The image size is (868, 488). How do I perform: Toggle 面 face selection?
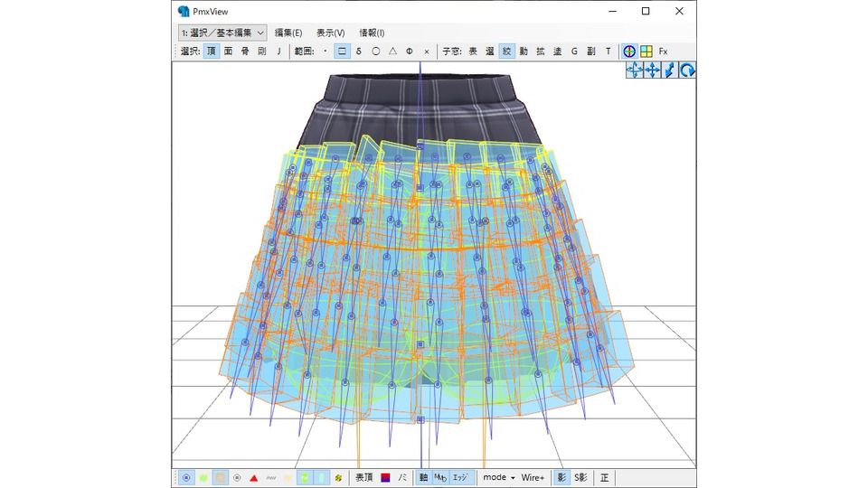click(x=228, y=52)
